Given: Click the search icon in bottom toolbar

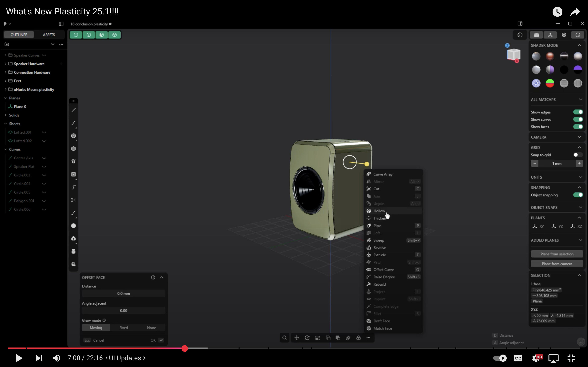Looking at the screenshot, I should (x=284, y=338).
